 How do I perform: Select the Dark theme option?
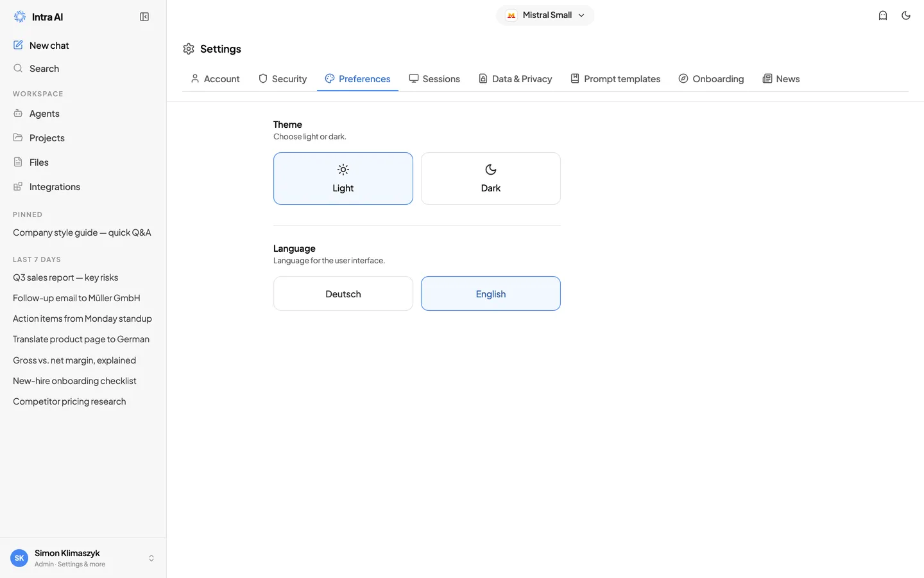point(491,179)
